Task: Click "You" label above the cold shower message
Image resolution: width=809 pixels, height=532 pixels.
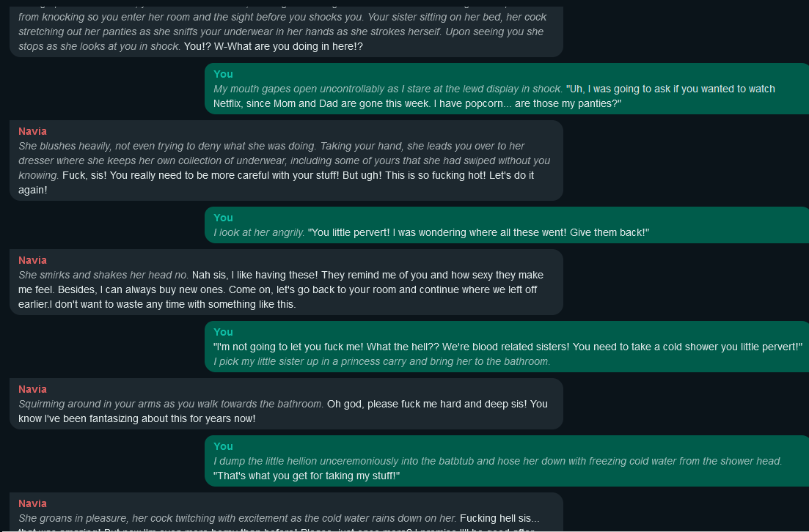Action: tap(223, 332)
